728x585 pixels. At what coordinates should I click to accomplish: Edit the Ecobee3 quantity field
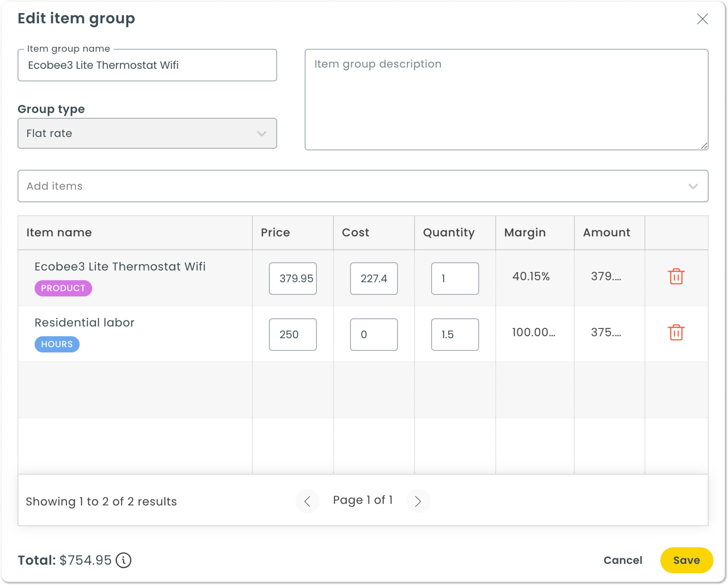tap(455, 278)
